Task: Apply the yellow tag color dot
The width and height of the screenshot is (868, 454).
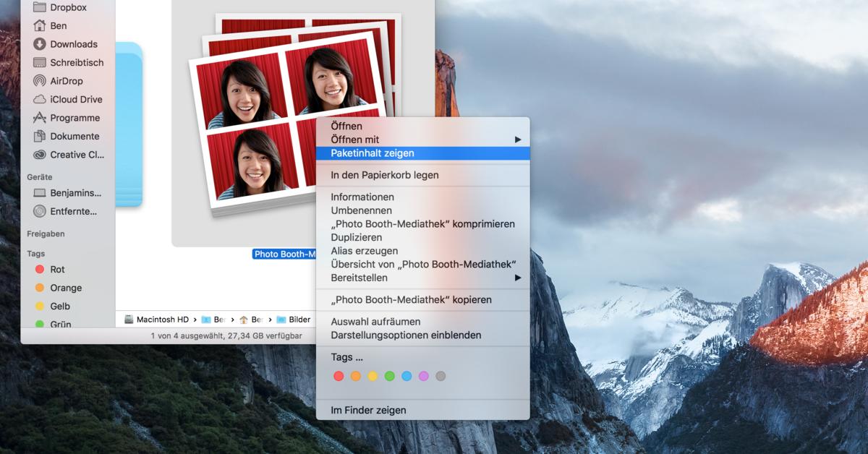Action: 373,376
